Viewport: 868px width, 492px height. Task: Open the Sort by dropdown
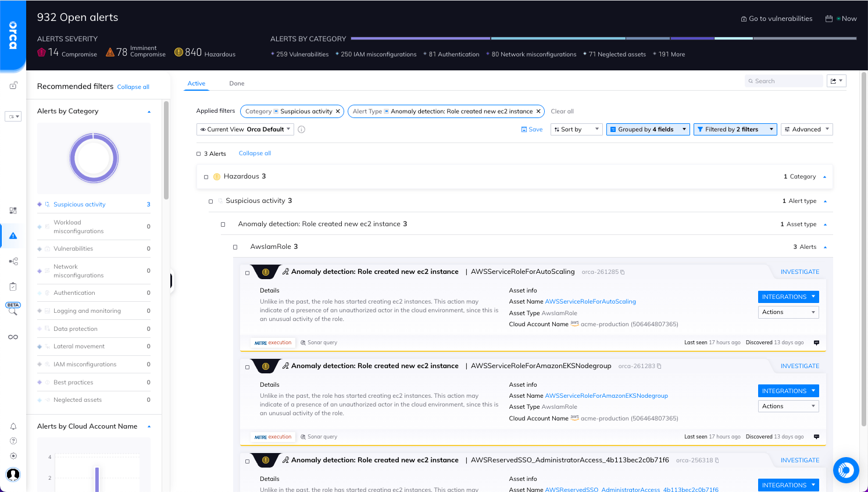click(576, 129)
